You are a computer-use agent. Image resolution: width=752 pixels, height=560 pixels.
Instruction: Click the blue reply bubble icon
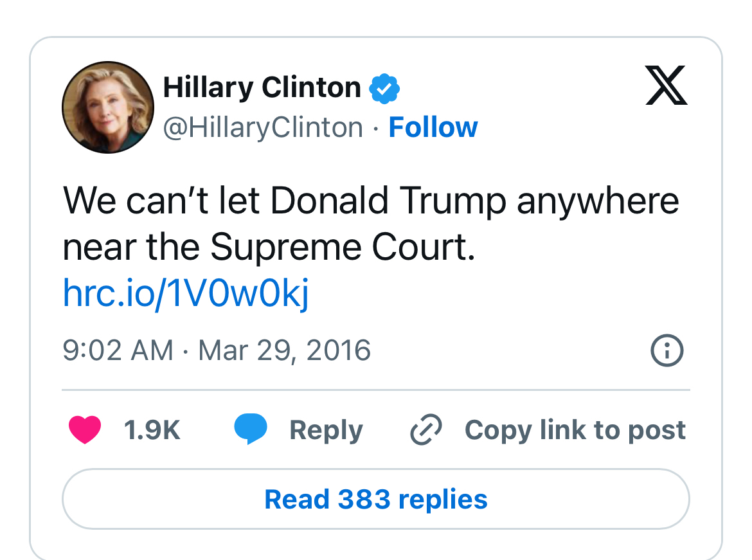251,430
